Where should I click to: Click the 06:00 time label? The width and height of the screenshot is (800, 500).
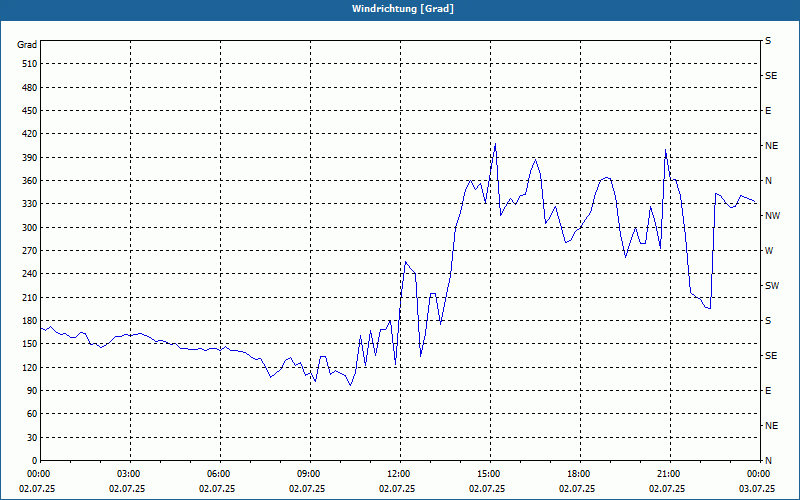[x=217, y=474]
